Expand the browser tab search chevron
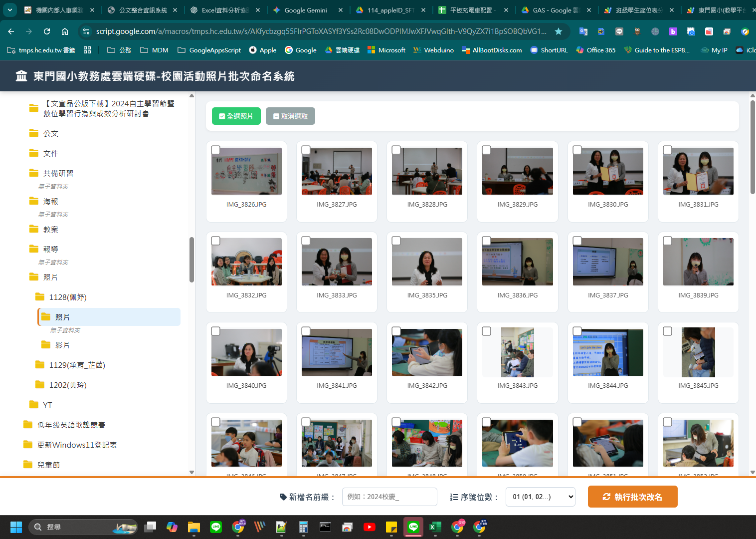756x539 pixels. (9, 10)
